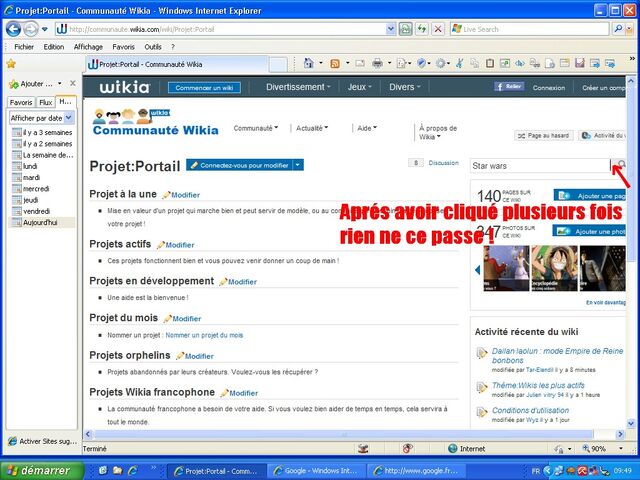
Task: Click the démarrer Start button
Action: [42, 470]
